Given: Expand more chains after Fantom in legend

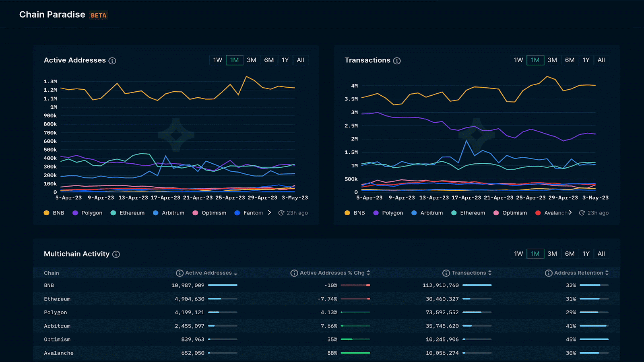Looking at the screenshot, I should (x=269, y=213).
